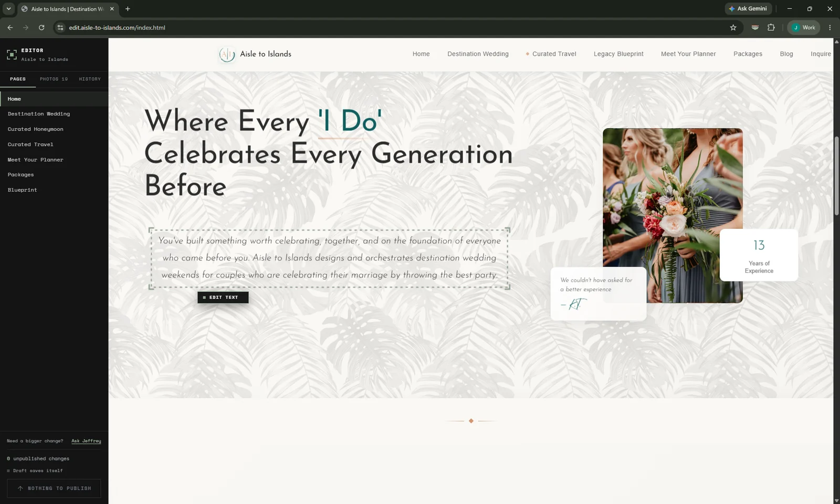The image size is (840, 504).
Task: Click the Ask Jeffrey link
Action: [86, 441]
